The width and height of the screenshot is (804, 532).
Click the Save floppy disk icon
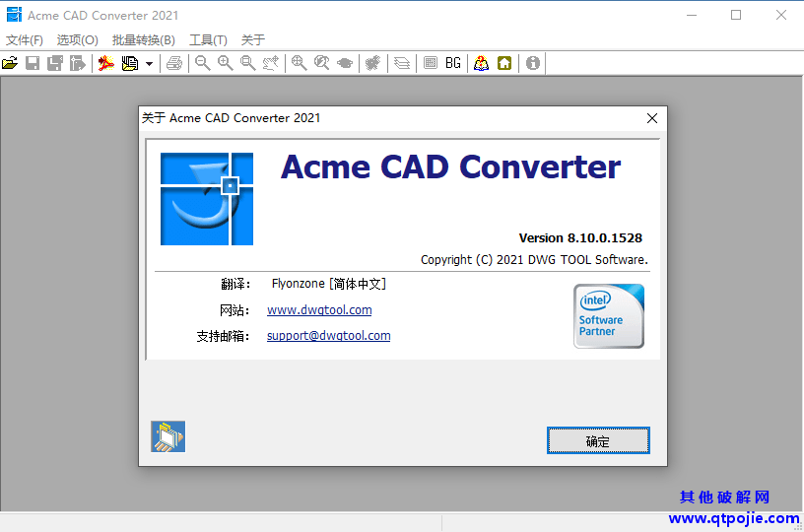pyautogui.click(x=33, y=63)
